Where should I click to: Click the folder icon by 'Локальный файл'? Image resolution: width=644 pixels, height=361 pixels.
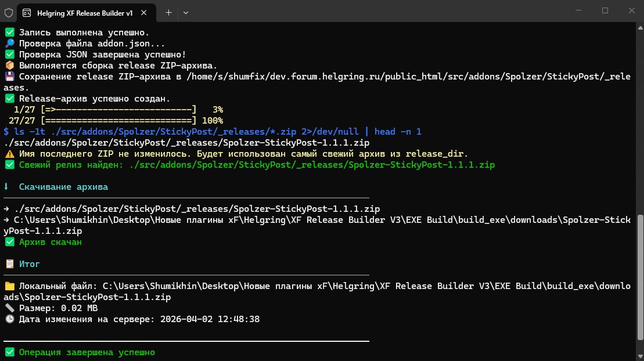tap(9, 286)
